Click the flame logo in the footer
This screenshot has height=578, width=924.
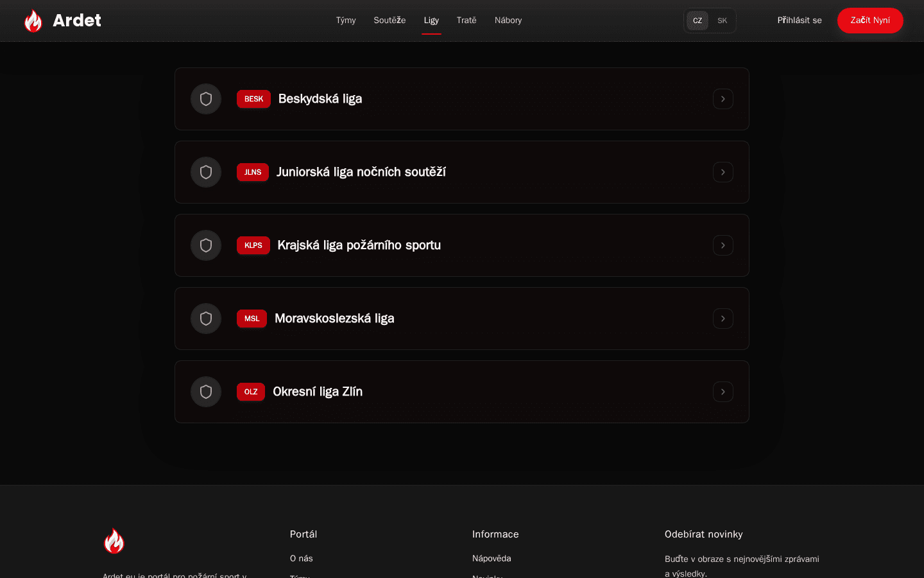[x=114, y=541]
